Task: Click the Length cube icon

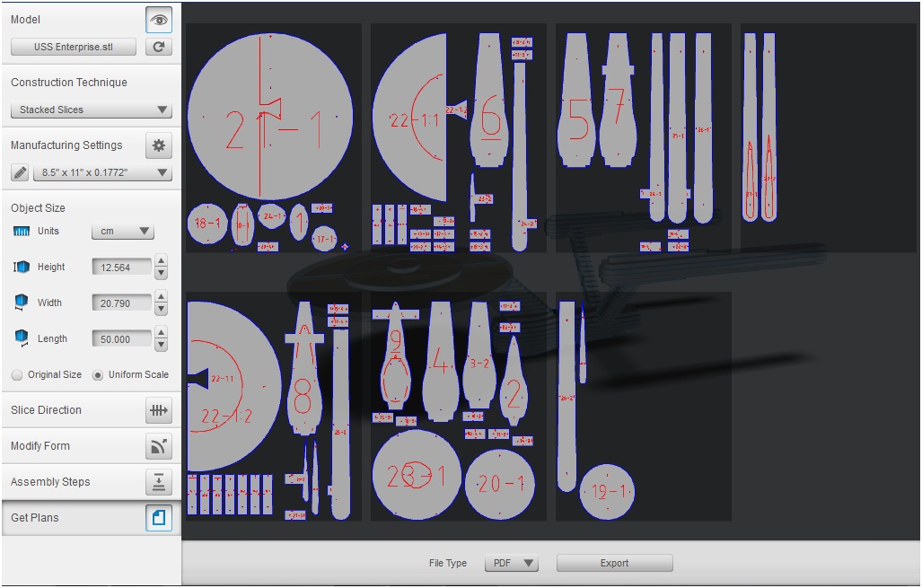Action: pyautogui.click(x=22, y=338)
